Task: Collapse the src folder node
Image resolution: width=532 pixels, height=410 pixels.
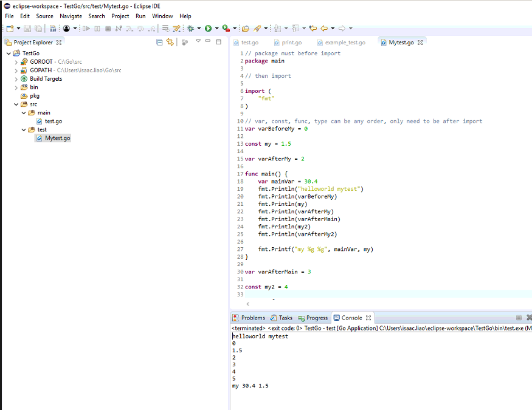Action: 16,104
